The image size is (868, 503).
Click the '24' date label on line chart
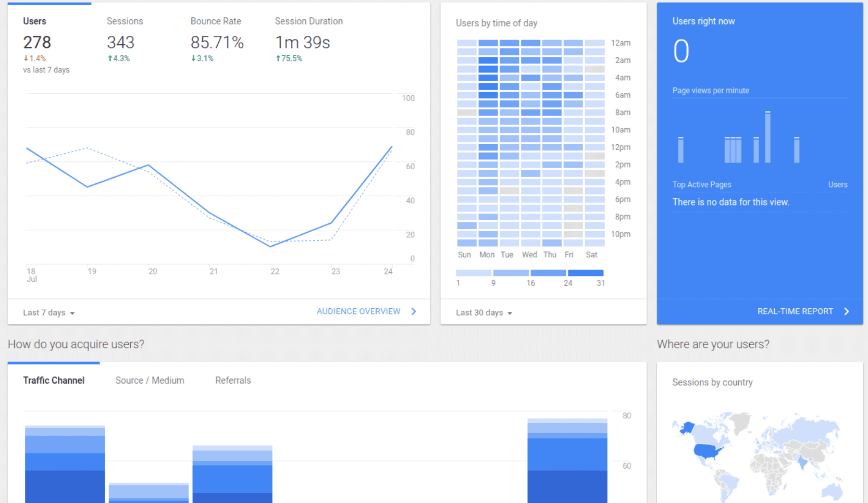[388, 271]
